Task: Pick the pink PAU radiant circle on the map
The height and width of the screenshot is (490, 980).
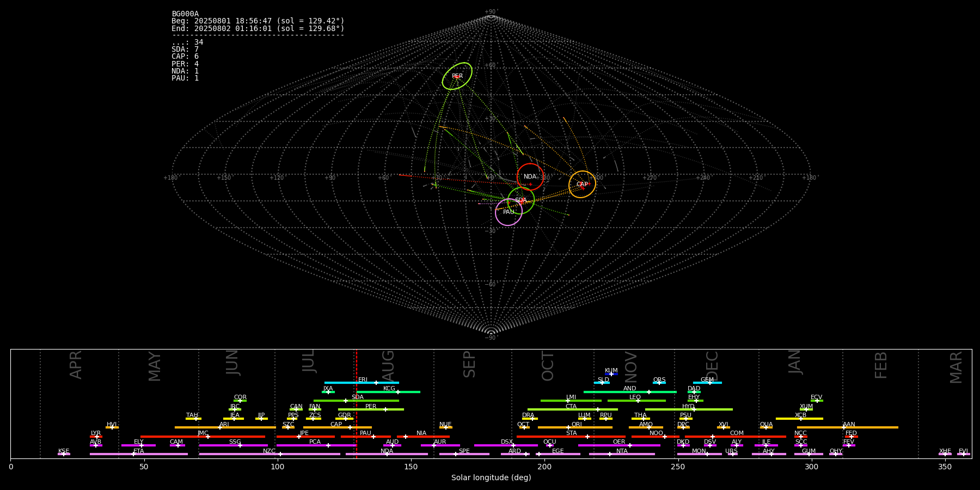Action: tap(509, 212)
